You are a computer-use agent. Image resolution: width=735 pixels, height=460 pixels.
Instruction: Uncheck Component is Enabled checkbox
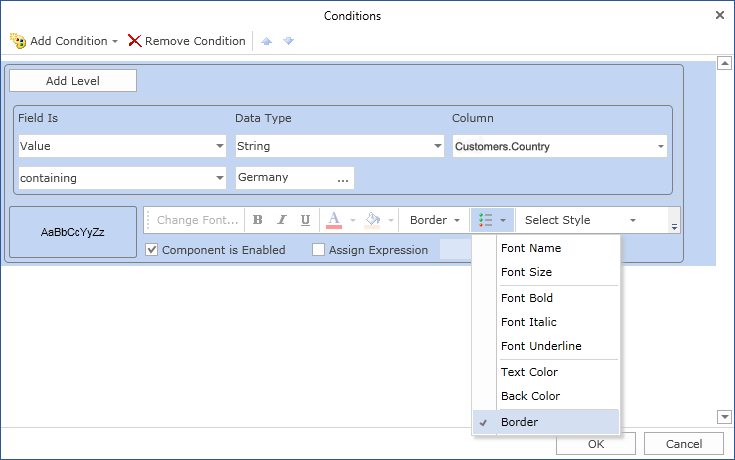(x=152, y=250)
